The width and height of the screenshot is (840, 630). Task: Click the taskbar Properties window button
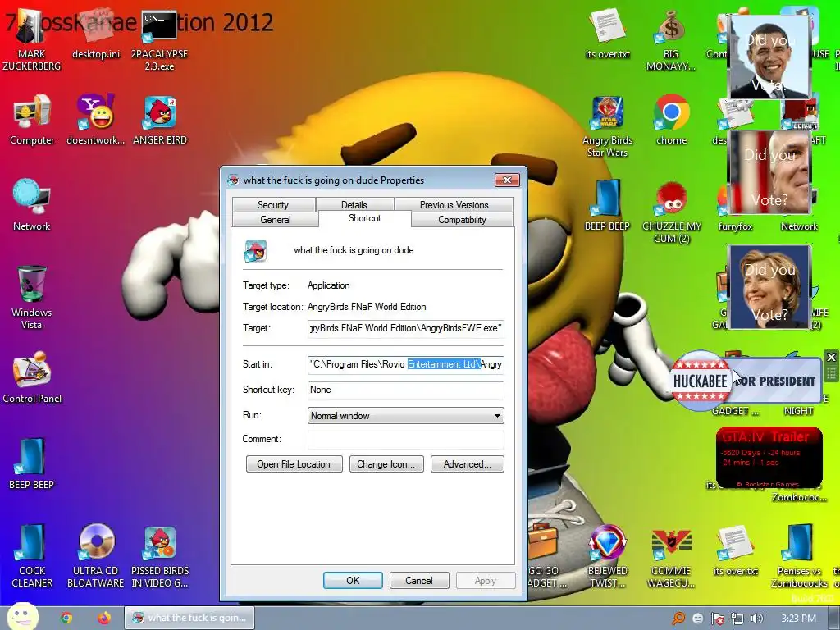189,618
